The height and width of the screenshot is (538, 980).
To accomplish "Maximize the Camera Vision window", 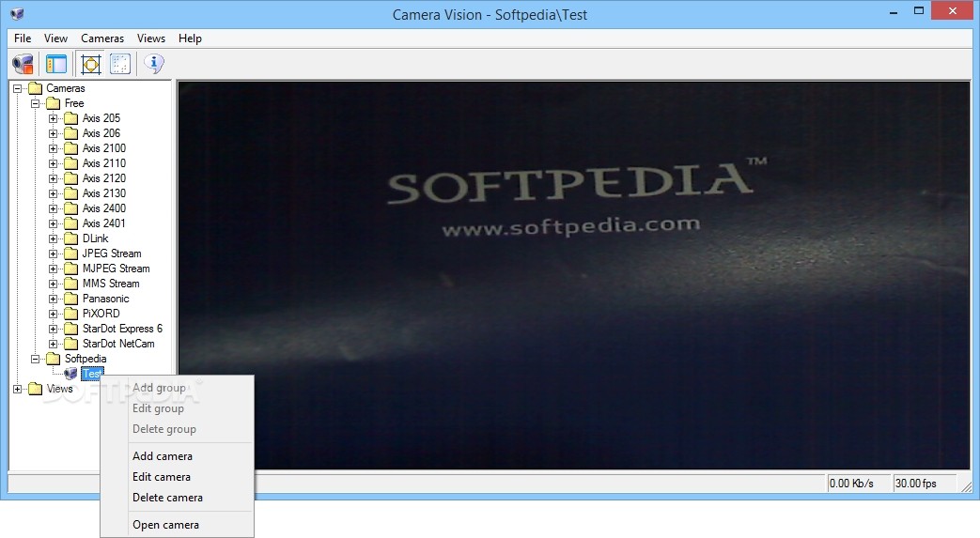I will [x=919, y=11].
